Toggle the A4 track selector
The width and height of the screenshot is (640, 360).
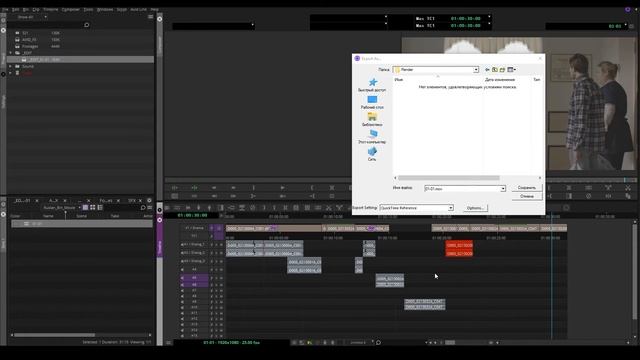pos(194,269)
